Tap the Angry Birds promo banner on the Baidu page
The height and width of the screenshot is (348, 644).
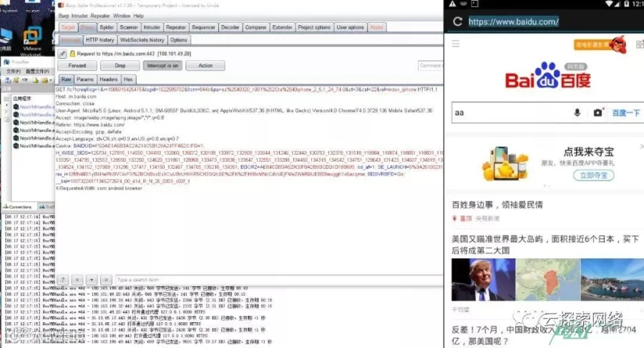(x=600, y=44)
